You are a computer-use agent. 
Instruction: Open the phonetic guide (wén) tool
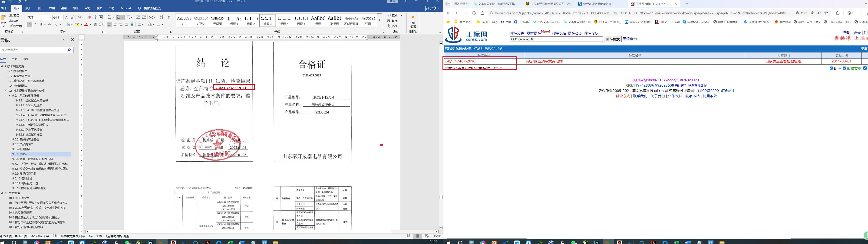tap(95, 17)
